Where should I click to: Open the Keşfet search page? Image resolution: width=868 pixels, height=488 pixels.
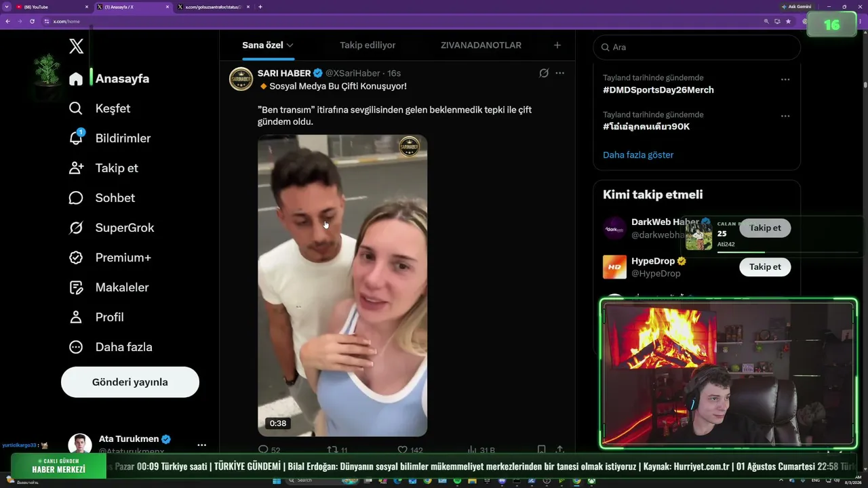pyautogui.click(x=100, y=108)
